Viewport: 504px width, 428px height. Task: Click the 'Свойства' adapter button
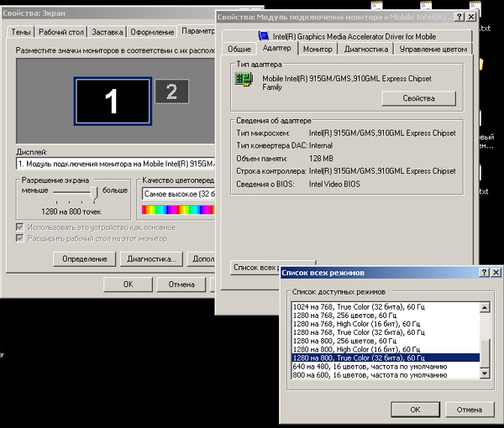(x=418, y=98)
